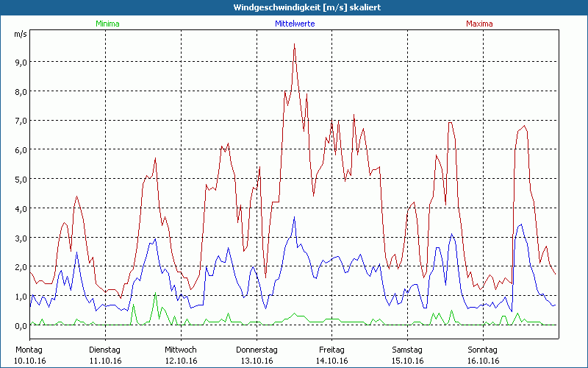Click the 6,0 y-axis value
The height and width of the screenshot is (368, 588).
(21, 150)
